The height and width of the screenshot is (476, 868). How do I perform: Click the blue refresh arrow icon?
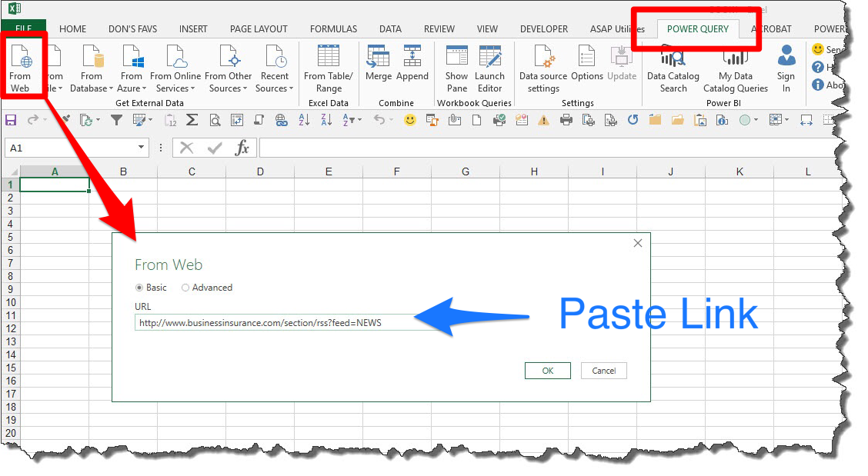pyautogui.click(x=633, y=119)
